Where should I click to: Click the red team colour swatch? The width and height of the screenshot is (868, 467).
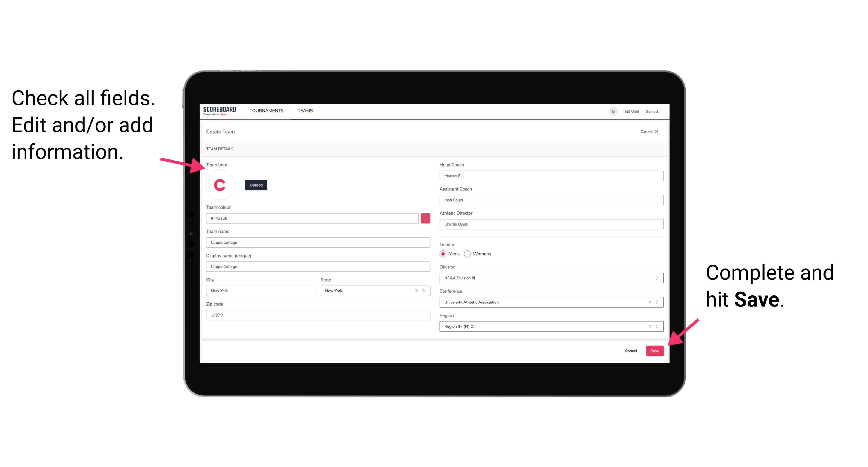click(x=426, y=218)
